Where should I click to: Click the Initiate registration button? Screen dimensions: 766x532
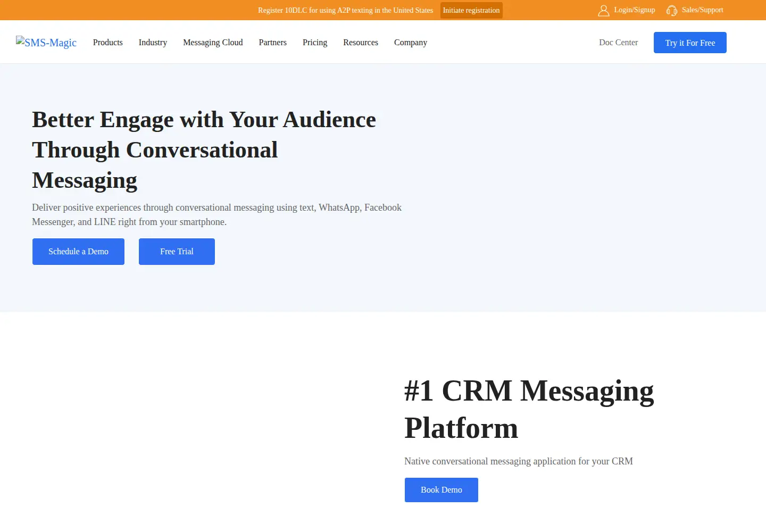[x=471, y=10]
